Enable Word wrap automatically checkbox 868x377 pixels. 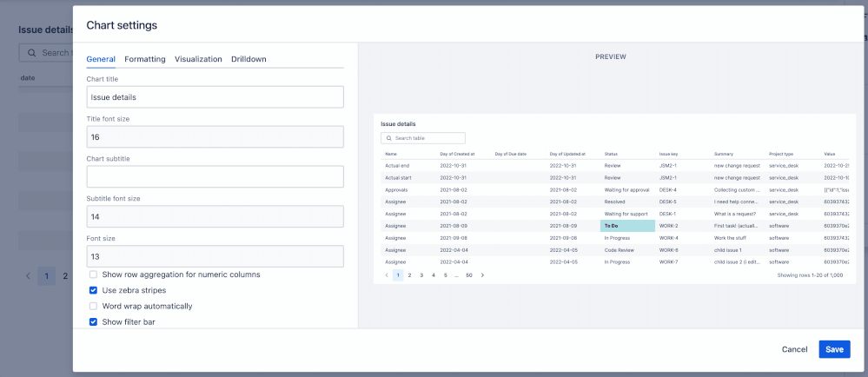94,306
